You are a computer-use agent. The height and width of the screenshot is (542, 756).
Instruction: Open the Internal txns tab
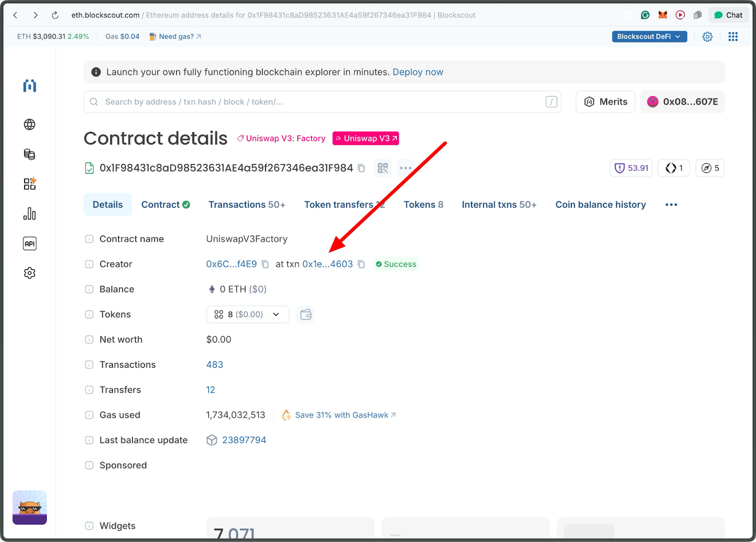(499, 204)
